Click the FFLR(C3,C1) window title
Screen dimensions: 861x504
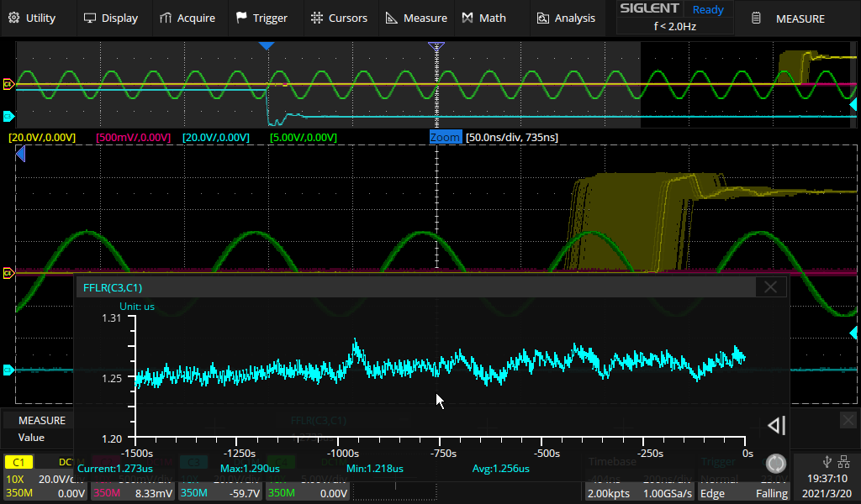(113, 287)
